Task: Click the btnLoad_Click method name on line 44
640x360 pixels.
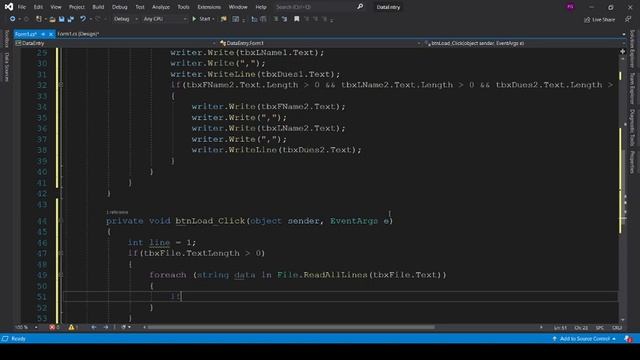Action: [x=210, y=221]
